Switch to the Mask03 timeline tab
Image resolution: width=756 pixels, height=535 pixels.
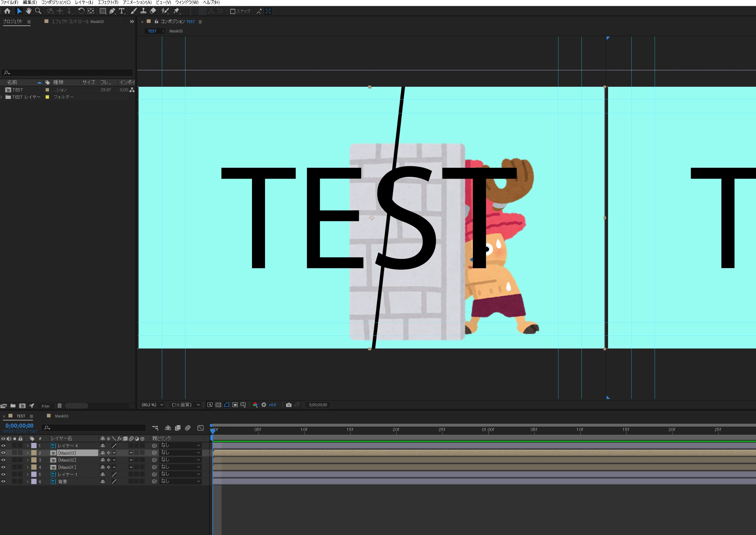61,416
